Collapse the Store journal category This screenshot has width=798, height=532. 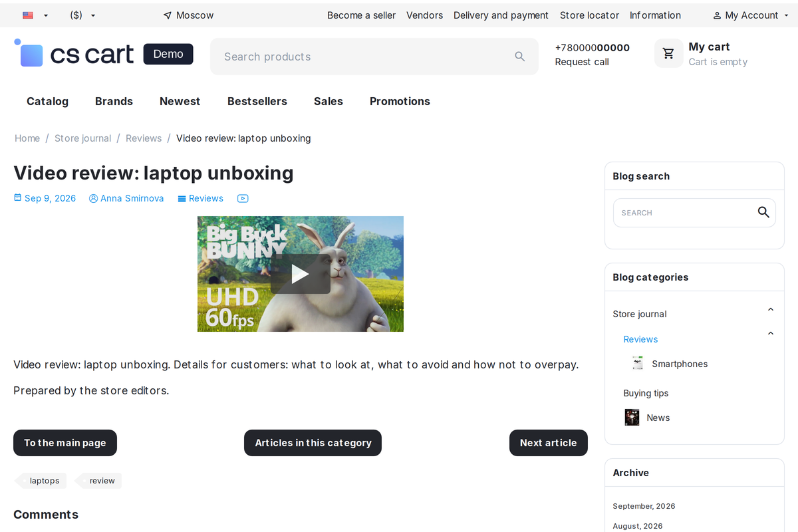[771, 309]
